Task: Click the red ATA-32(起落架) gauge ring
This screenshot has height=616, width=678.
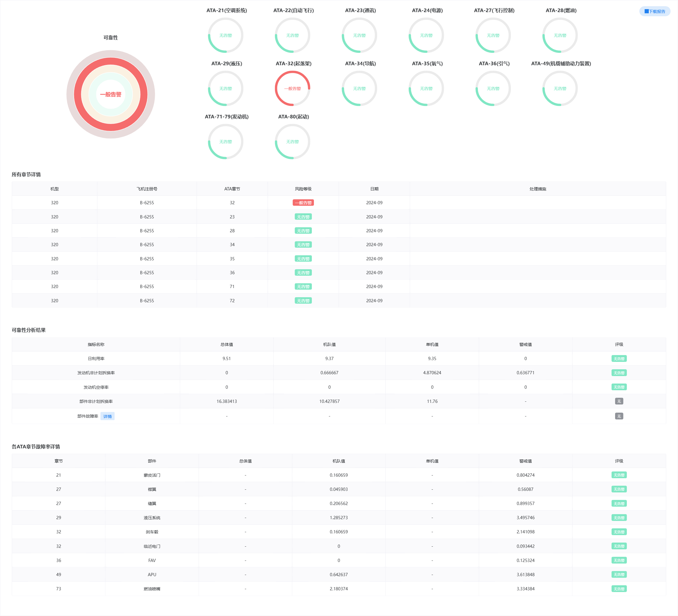Action: coord(293,89)
